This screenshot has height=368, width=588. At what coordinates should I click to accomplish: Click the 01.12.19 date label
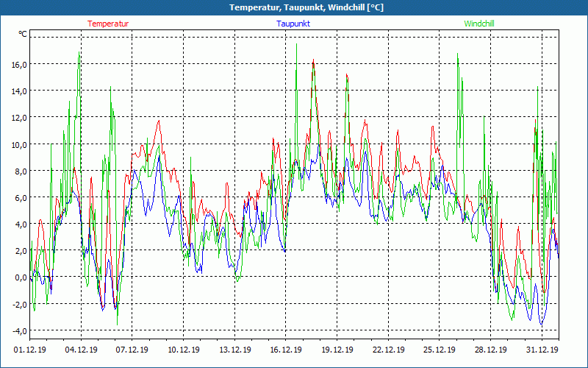(30, 350)
